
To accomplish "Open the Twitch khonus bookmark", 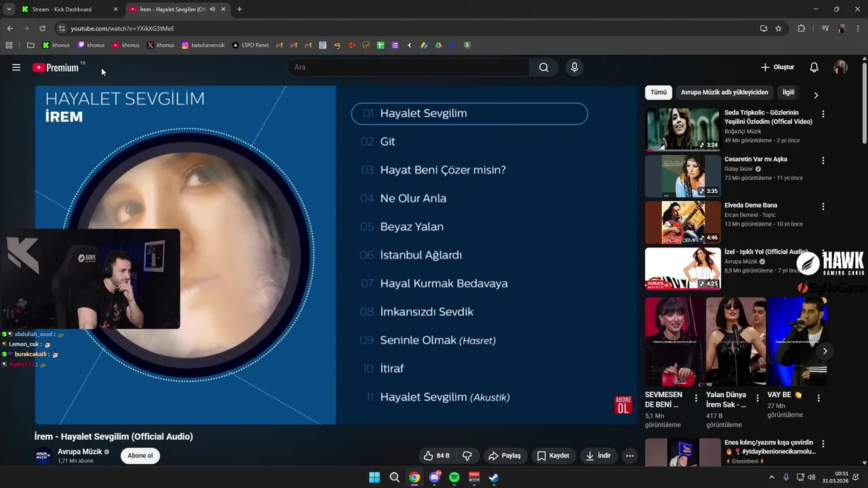I will point(91,45).
